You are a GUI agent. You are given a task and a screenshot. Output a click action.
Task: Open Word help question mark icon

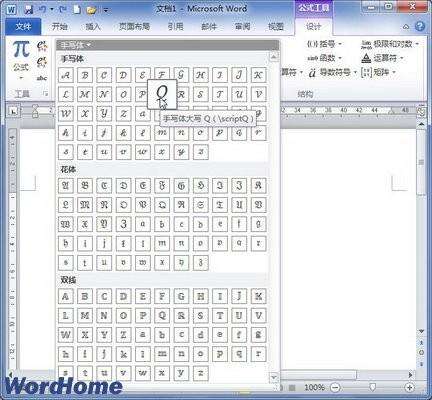[420, 26]
